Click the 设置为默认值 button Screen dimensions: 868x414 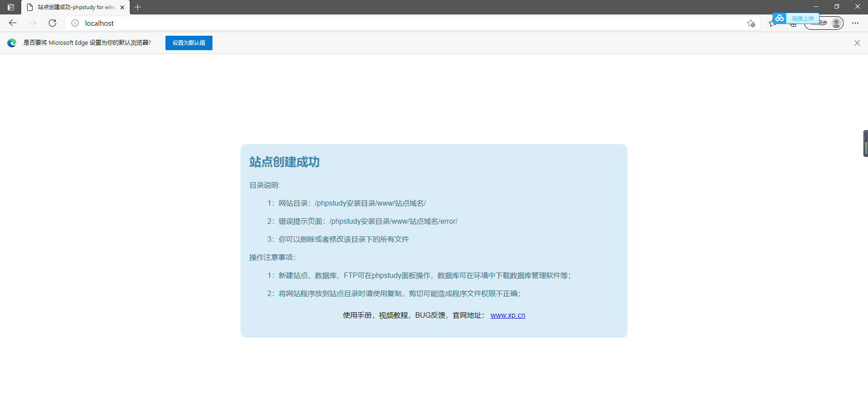(x=189, y=42)
